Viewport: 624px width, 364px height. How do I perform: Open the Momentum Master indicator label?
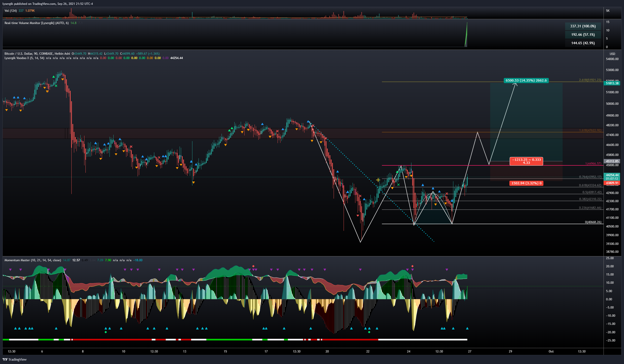pyautogui.click(x=32, y=260)
